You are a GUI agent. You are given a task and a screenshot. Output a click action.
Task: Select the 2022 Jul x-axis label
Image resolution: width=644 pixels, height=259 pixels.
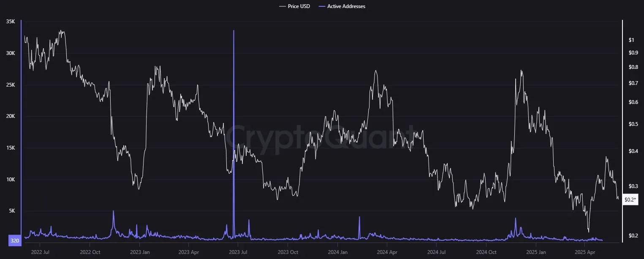[x=40, y=252]
